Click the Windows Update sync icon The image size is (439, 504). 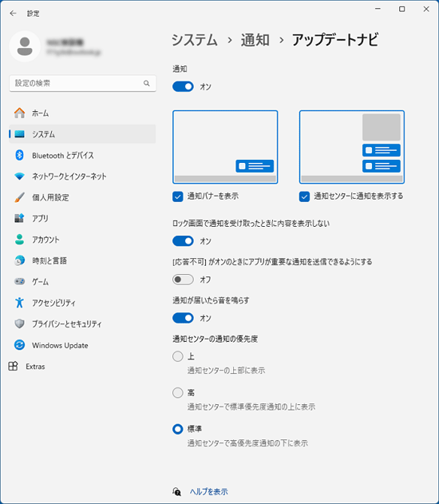[x=20, y=345]
